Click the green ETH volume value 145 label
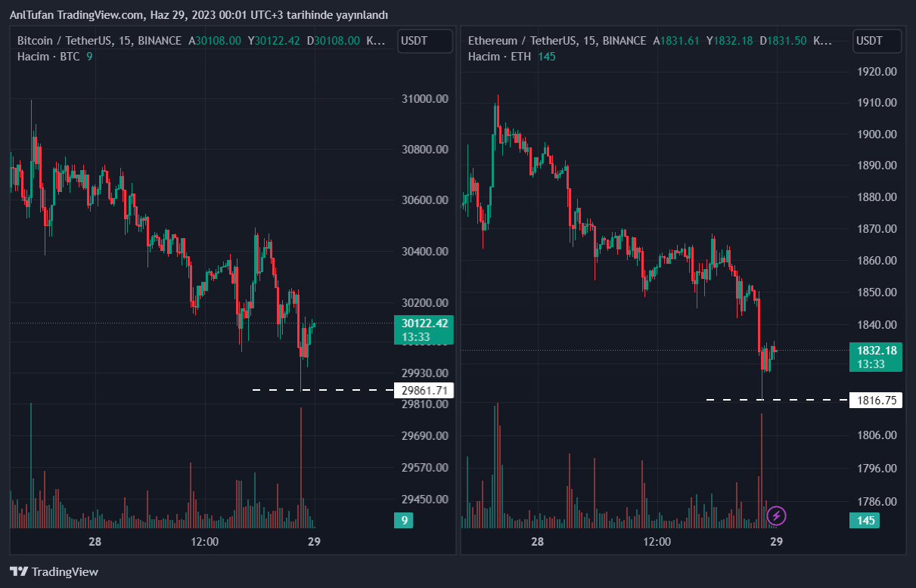 pos(866,520)
